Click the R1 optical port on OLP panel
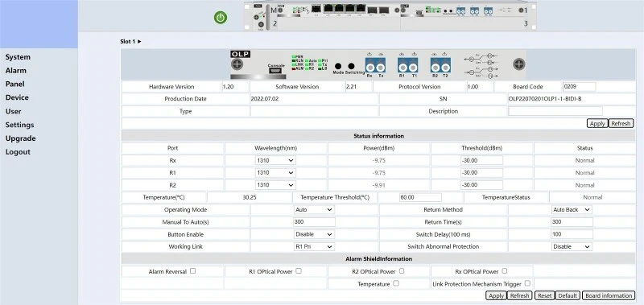Viewport: 644px width, 305px height. [x=402, y=68]
